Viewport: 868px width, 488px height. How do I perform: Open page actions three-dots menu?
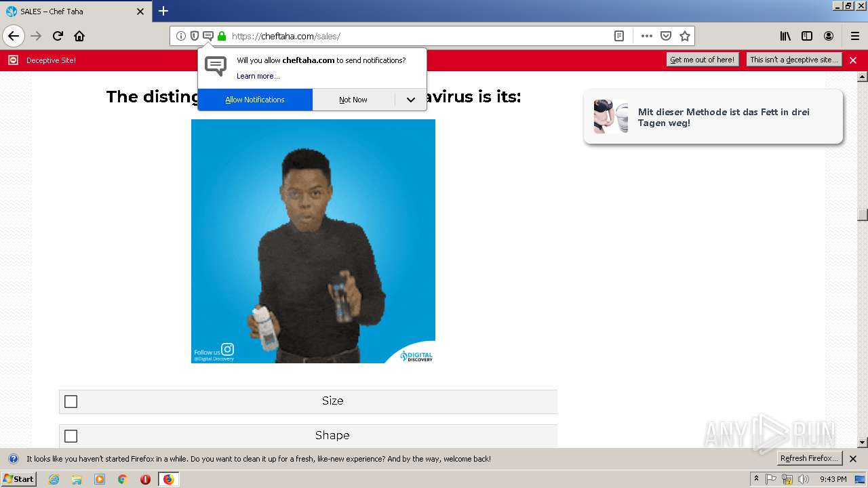(647, 36)
